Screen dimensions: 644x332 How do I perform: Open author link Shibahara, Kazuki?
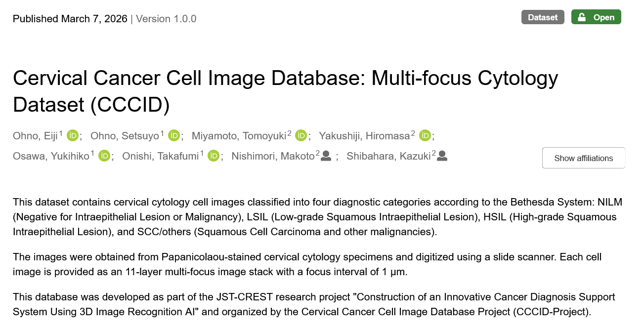(389, 157)
